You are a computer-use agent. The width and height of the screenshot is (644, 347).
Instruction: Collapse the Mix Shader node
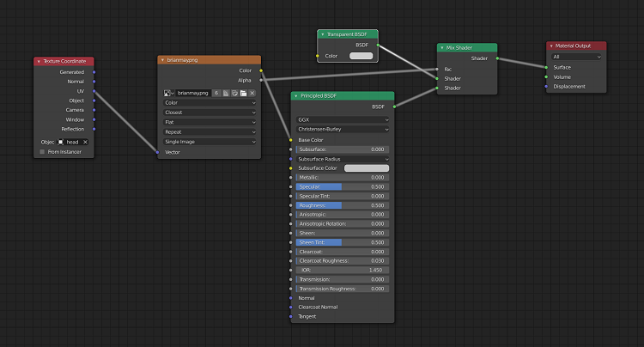pyautogui.click(x=441, y=47)
